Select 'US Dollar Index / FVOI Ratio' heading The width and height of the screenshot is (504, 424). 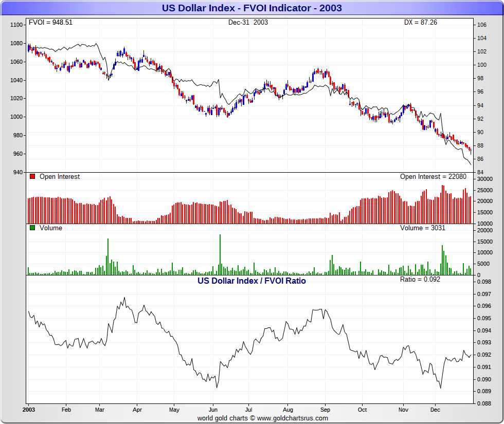pyautogui.click(x=251, y=281)
